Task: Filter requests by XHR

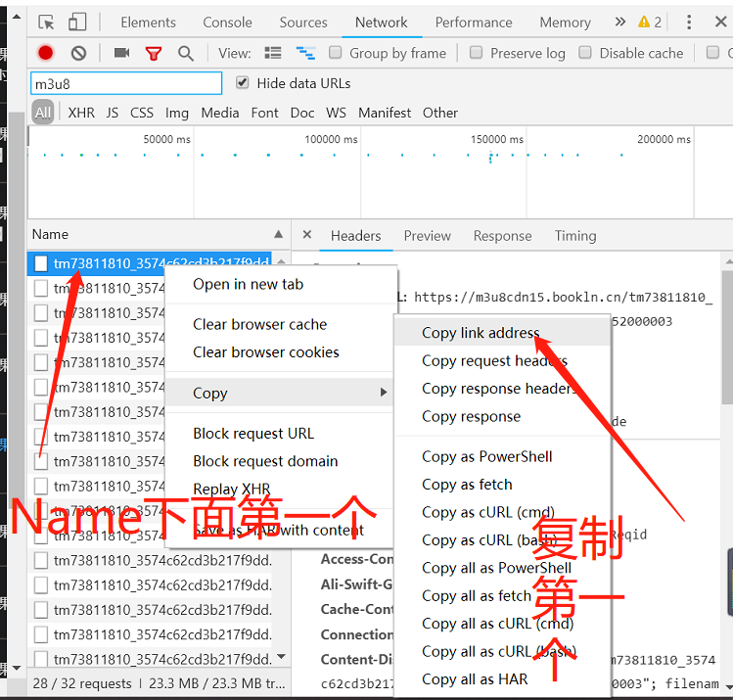Action: tap(81, 113)
